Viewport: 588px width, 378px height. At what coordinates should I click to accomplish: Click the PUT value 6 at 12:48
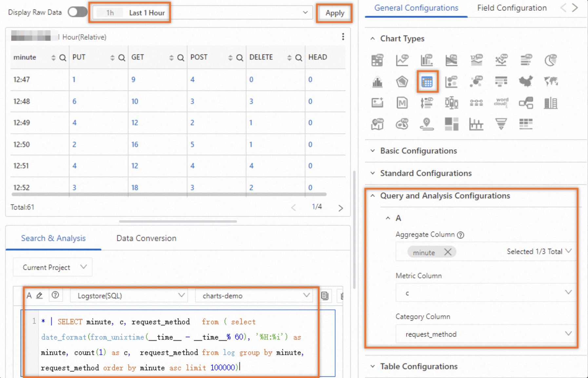point(74,101)
